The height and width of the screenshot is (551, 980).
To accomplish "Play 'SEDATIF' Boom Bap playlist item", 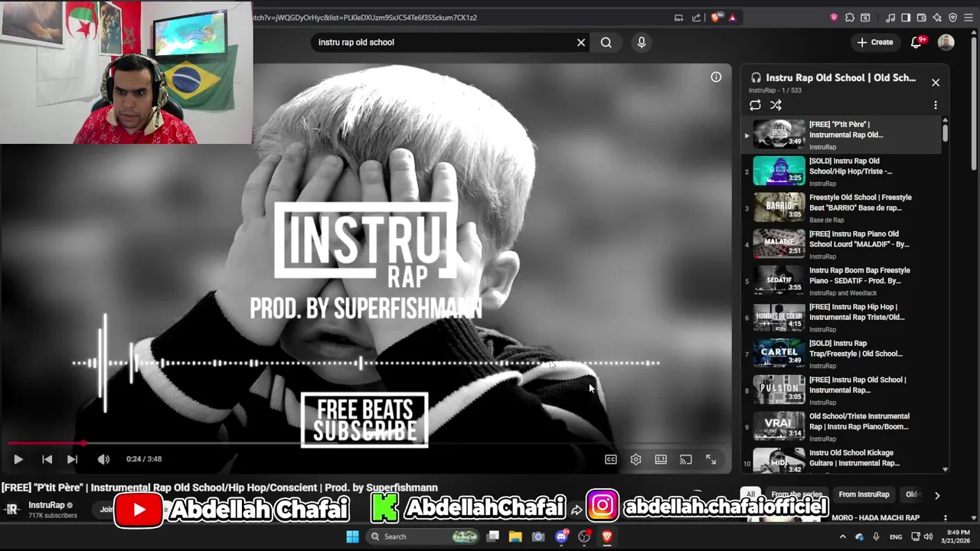I will 842,281.
